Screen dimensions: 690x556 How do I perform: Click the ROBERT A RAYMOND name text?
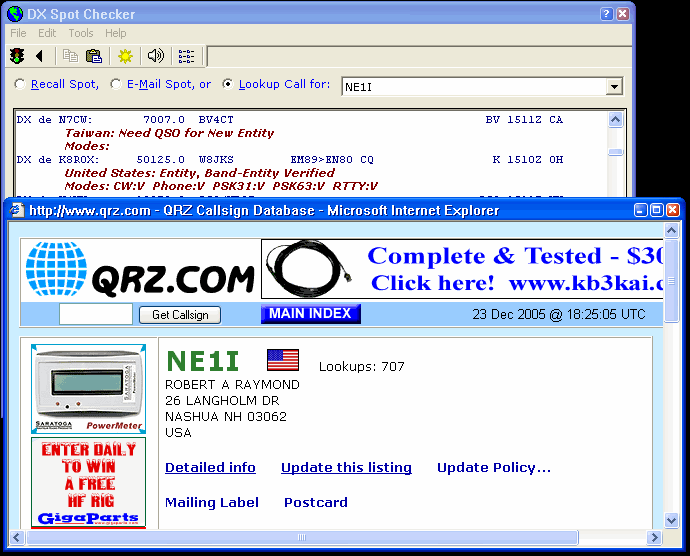232,385
